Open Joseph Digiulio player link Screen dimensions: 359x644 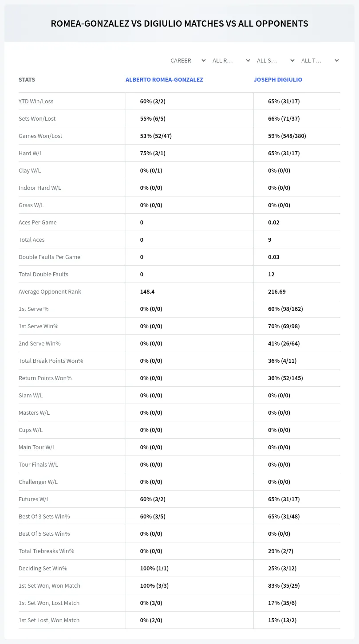(278, 80)
